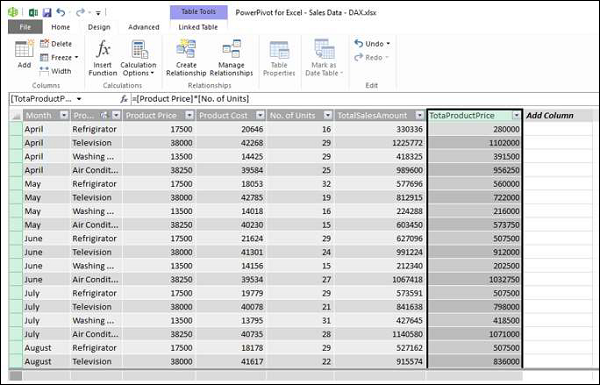Click the Width column option
Screen dimensions: 600x385
point(55,71)
